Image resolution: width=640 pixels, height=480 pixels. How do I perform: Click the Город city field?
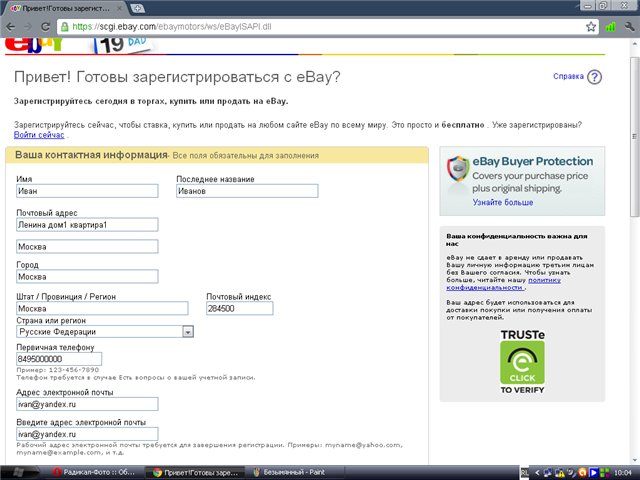tap(87, 277)
